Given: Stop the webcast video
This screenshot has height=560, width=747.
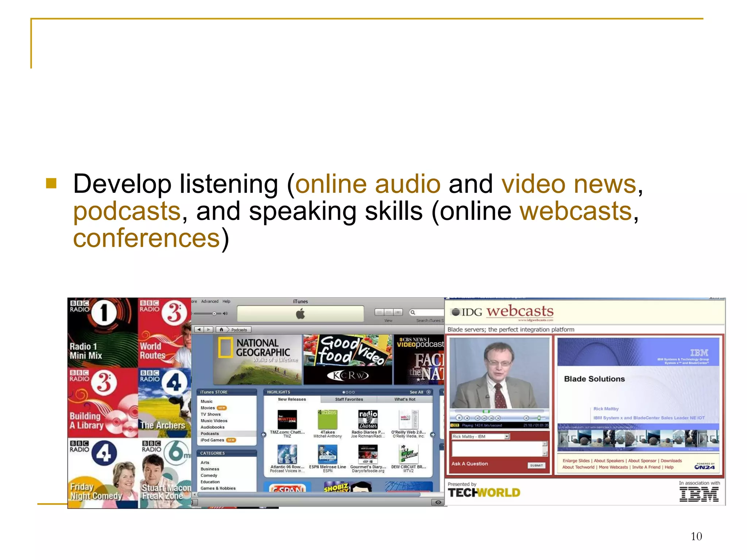Looking at the screenshot, I should (x=467, y=418).
